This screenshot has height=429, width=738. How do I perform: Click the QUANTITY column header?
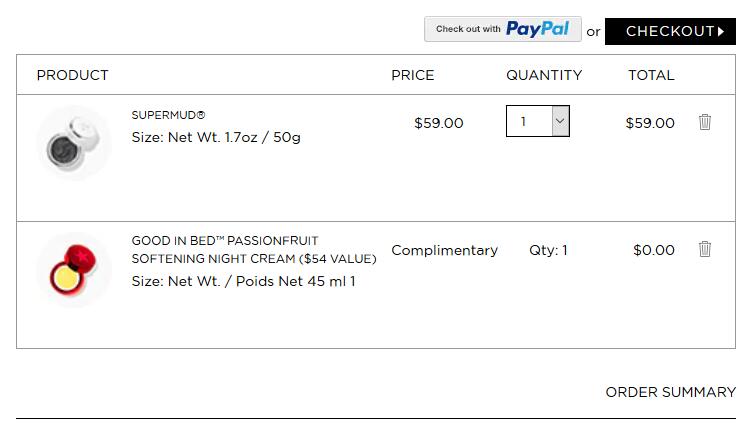pos(544,75)
